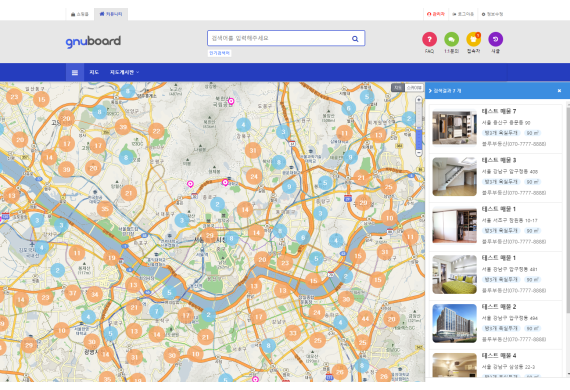Open the listing titled 테스트 매물 7

coord(499,111)
